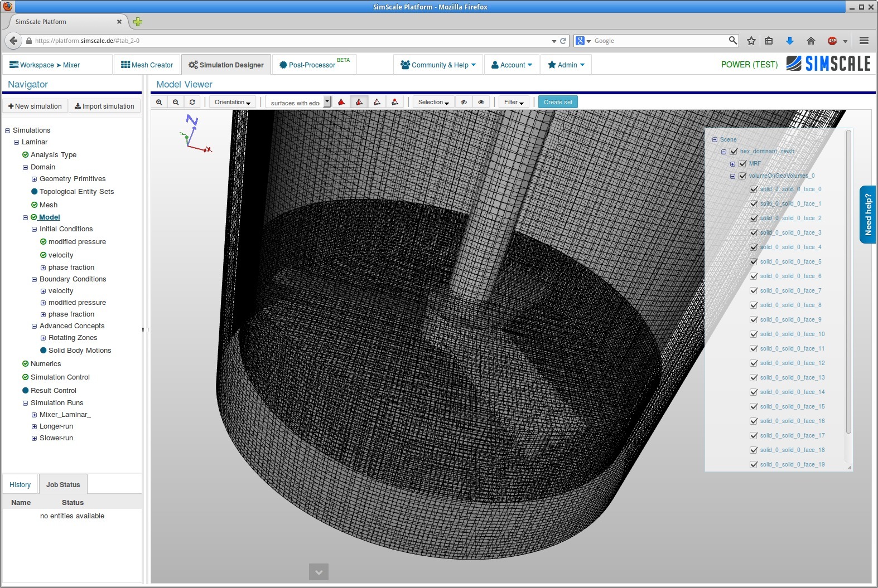Open the Firefox home page icon
Screen dimensions: 878x588
811,41
